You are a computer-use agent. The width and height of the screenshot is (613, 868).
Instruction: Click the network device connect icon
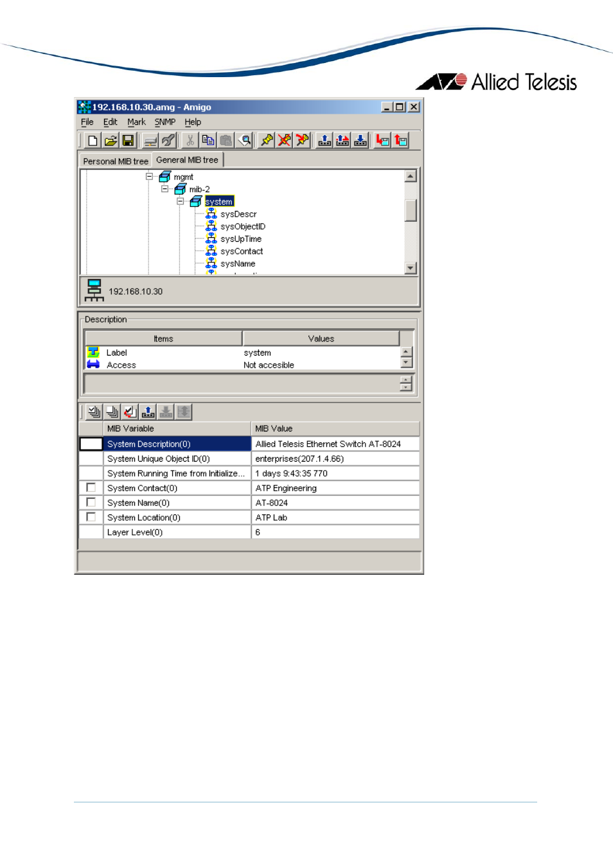150,140
